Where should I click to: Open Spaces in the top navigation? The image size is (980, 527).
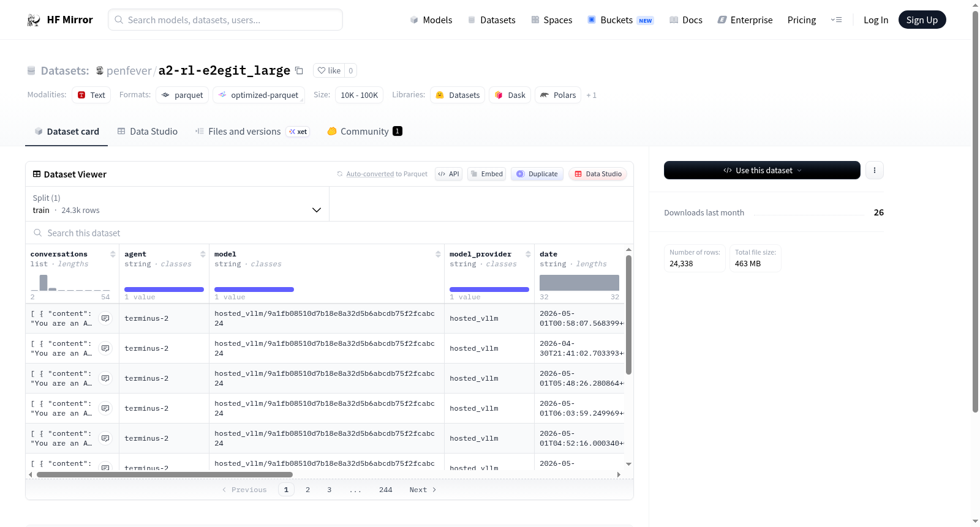[551, 20]
